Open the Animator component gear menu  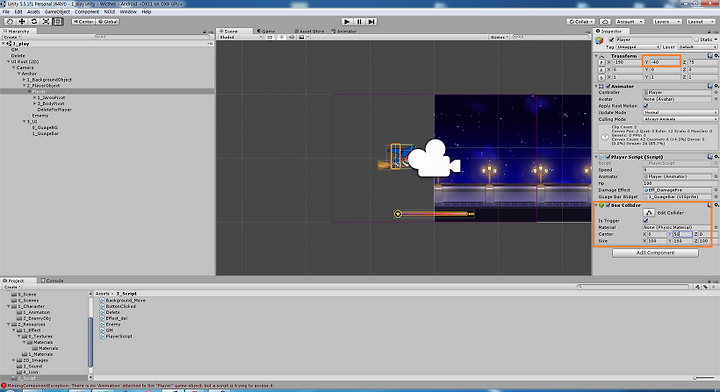click(x=716, y=86)
